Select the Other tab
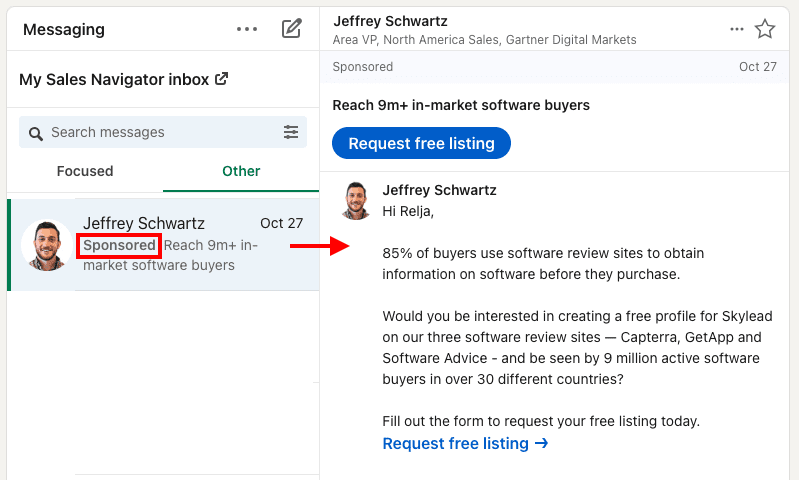This screenshot has height=480, width=799. [241, 171]
